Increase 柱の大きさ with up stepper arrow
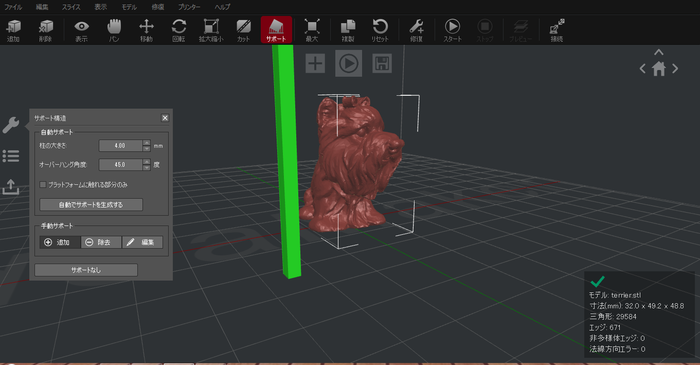This screenshot has width=700, height=365. (x=146, y=143)
